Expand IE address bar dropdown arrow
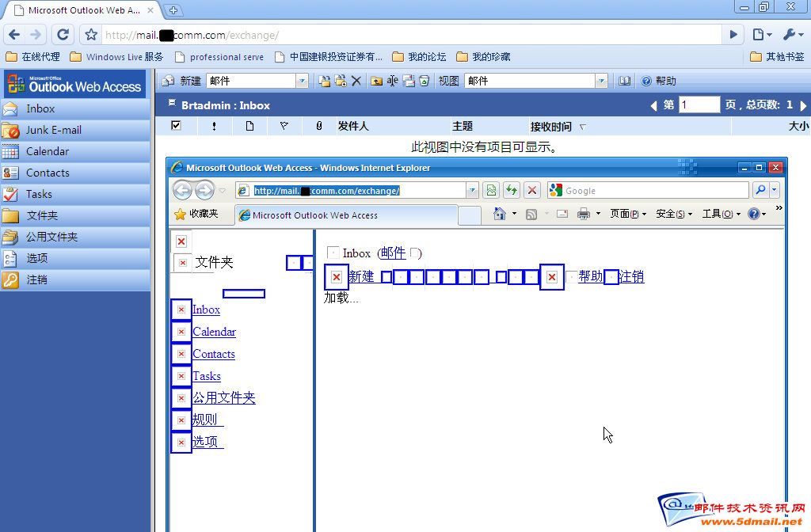This screenshot has width=811, height=532. [x=472, y=190]
